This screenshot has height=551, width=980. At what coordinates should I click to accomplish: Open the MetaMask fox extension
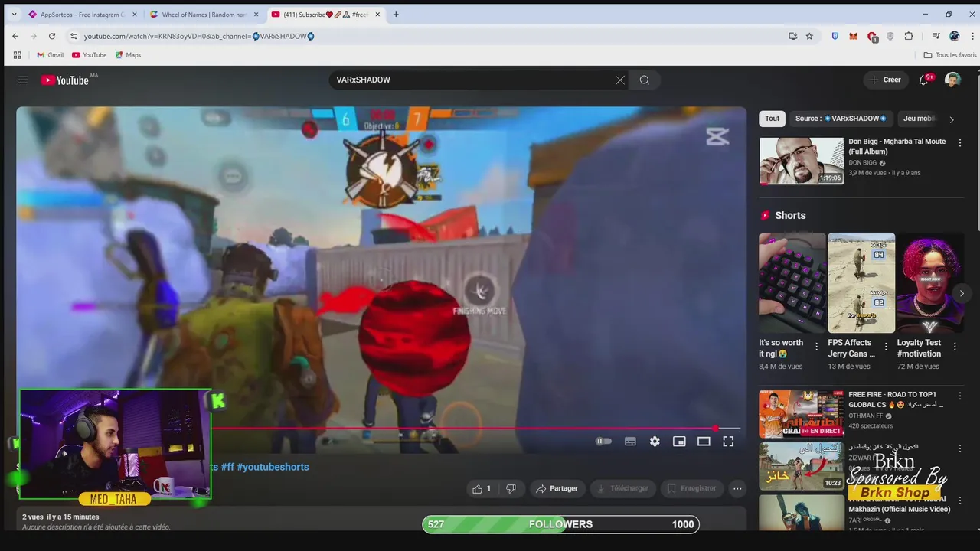(x=853, y=36)
